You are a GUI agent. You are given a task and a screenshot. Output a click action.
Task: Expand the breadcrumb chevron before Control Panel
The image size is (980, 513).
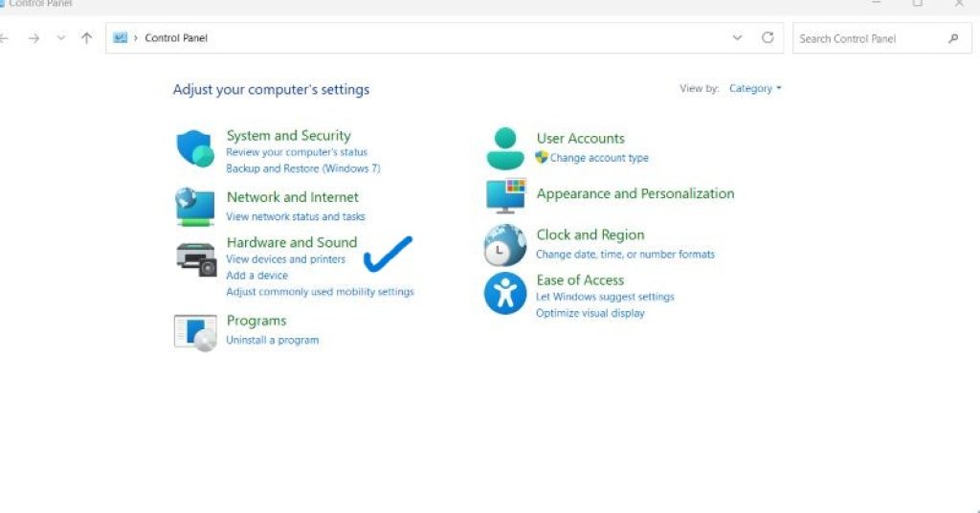[x=136, y=38]
